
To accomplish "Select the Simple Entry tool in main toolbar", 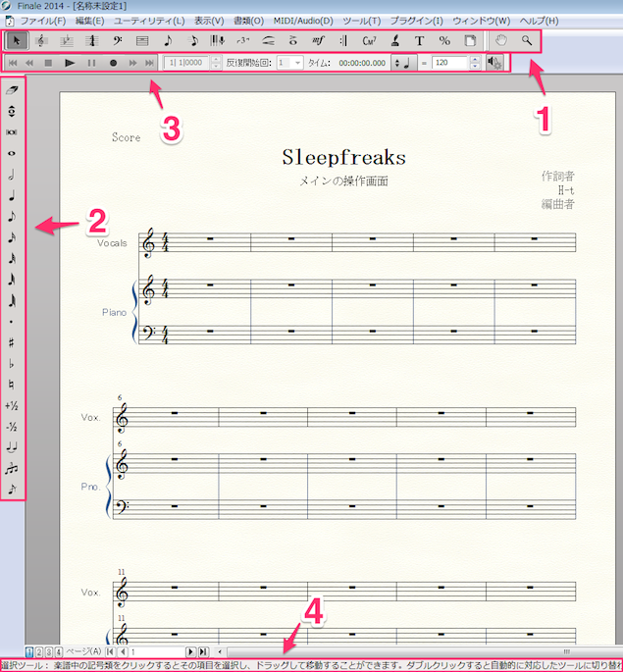I will pyautogui.click(x=168, y=41).
